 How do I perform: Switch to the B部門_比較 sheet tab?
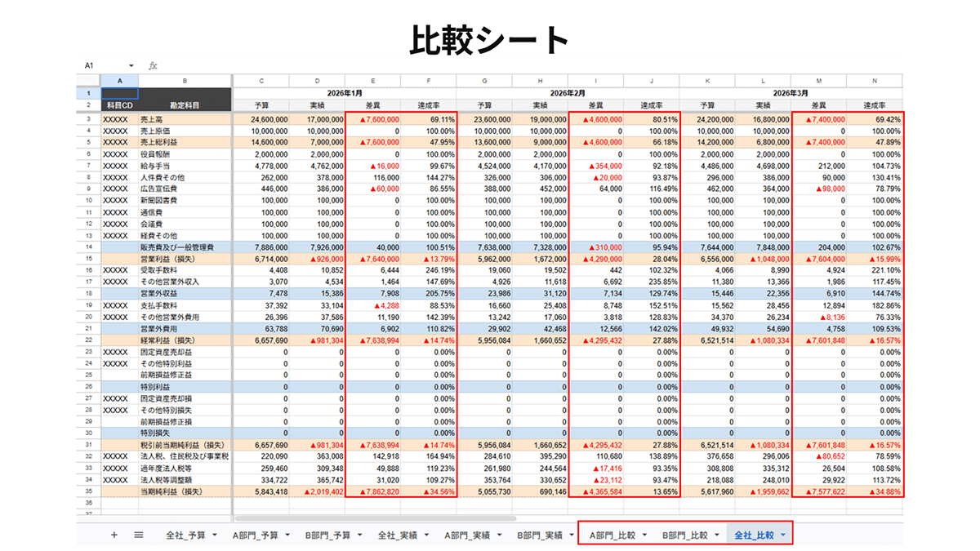point(684,535)
